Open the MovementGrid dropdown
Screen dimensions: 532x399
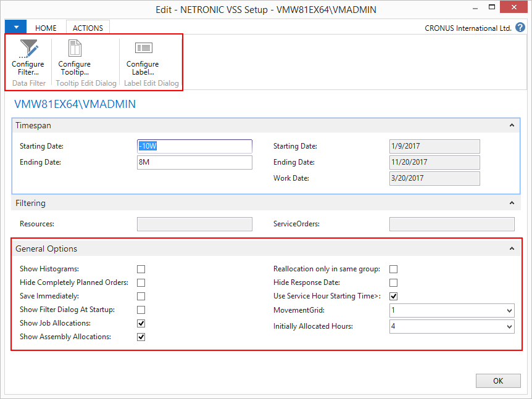click(509, 310)
